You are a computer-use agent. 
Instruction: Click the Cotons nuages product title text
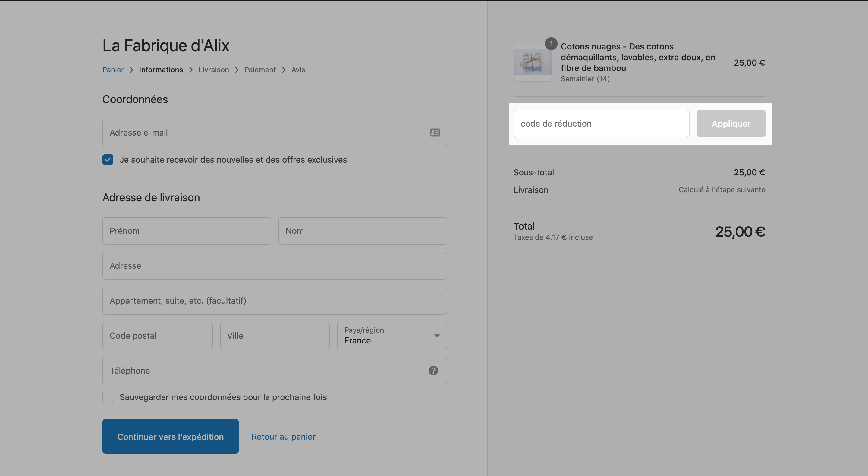[x=637, y=57]
